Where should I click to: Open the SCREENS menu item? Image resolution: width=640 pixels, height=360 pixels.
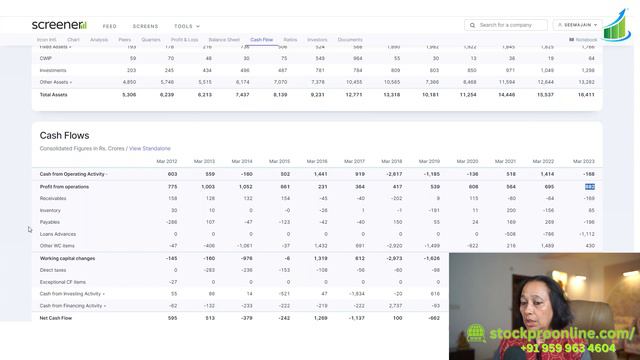point(145,26)
